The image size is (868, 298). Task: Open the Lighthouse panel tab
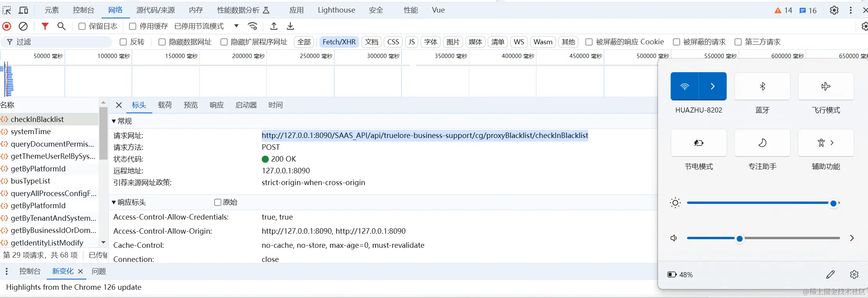point(337,10)
